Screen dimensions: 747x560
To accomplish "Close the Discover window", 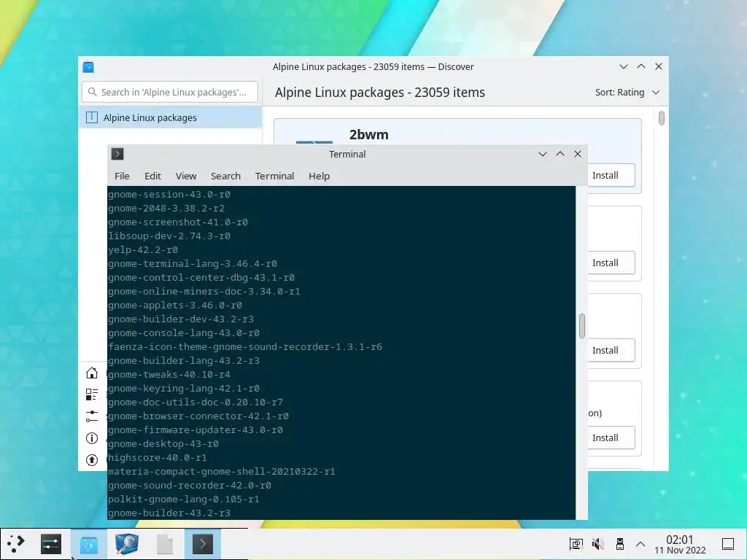I will coord(659,66).
